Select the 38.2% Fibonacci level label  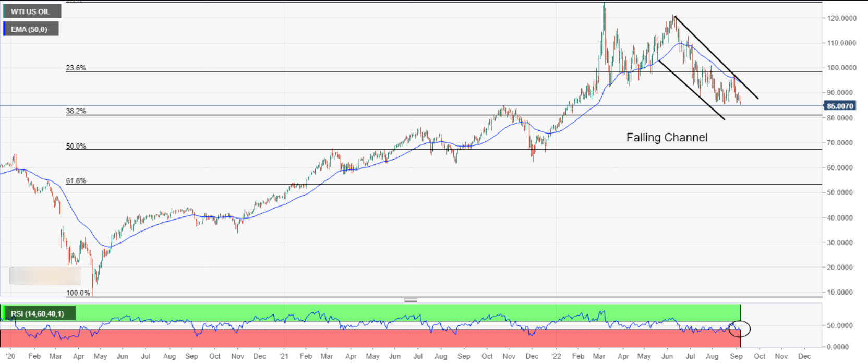coord(76,111)
